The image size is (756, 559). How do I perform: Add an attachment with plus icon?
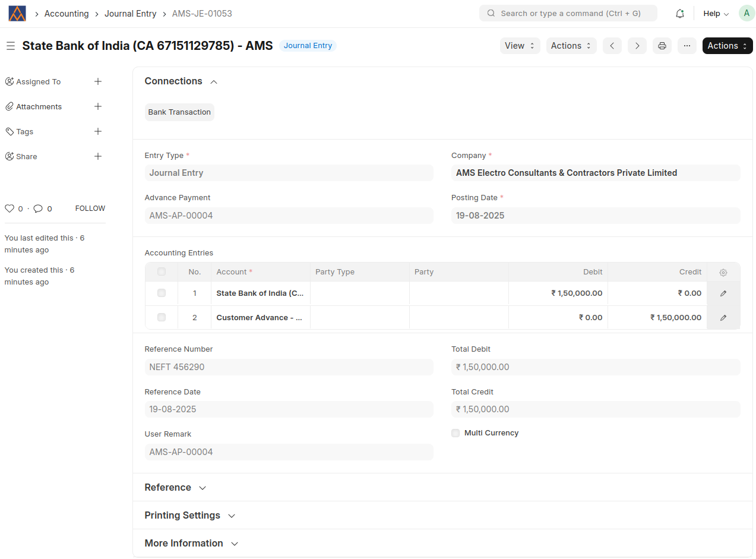coord(98,106)
